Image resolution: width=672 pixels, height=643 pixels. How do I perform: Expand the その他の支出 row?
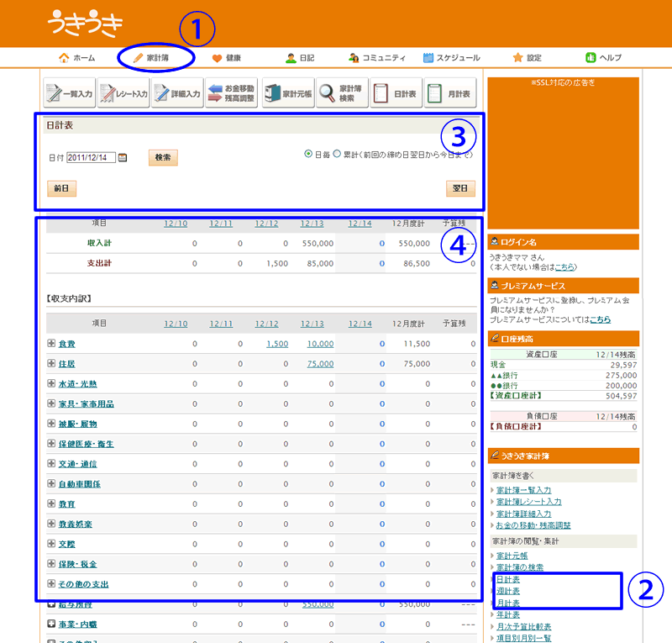click(x=51, y=583)
